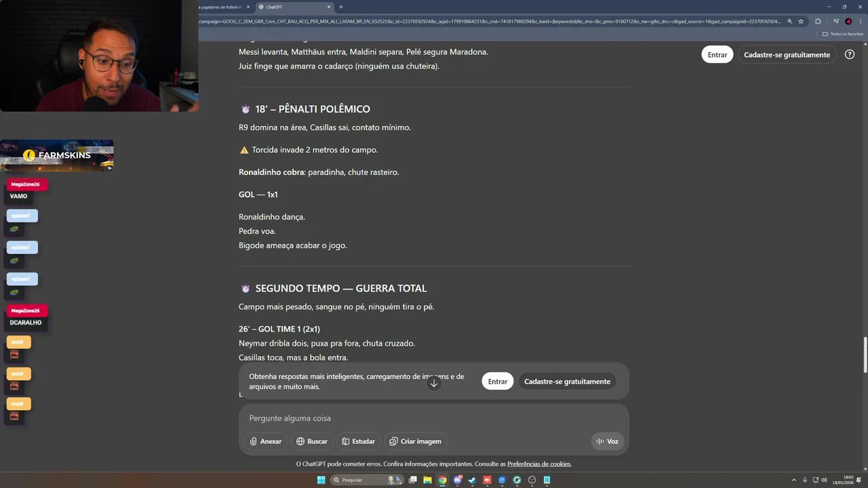Screen dimensions: 868x488
Task: Click the Chrome icon in the taskbar
Action: point(443,480)
